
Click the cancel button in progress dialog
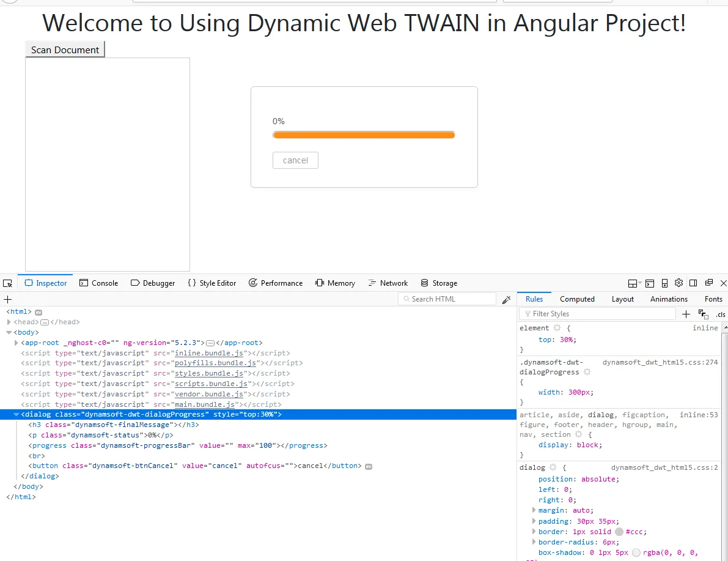click(x=295, y=160)
